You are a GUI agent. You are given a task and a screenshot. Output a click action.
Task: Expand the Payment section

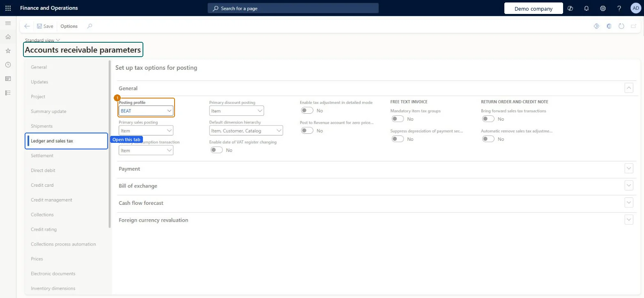[629, 169]
